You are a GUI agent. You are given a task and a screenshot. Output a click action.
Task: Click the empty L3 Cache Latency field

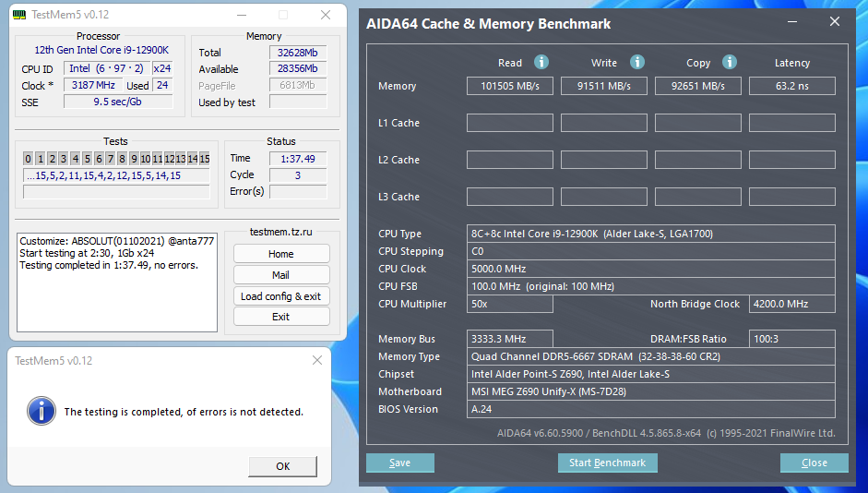pyautogui.click(x=792, y=197)
